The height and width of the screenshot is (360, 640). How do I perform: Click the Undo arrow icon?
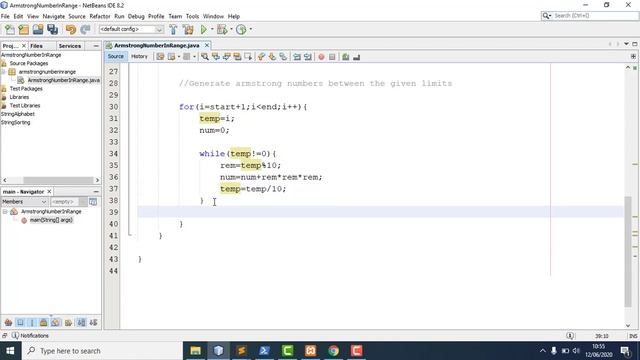point(71,29)
